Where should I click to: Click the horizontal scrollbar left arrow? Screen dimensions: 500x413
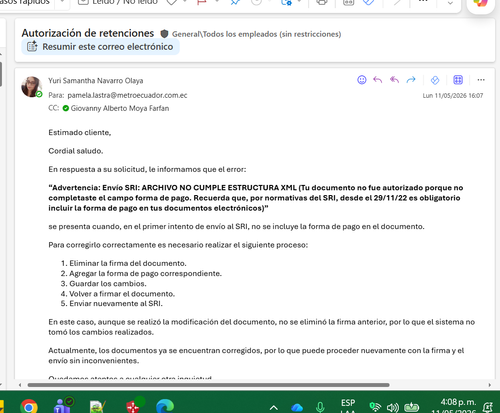point(20,385)
